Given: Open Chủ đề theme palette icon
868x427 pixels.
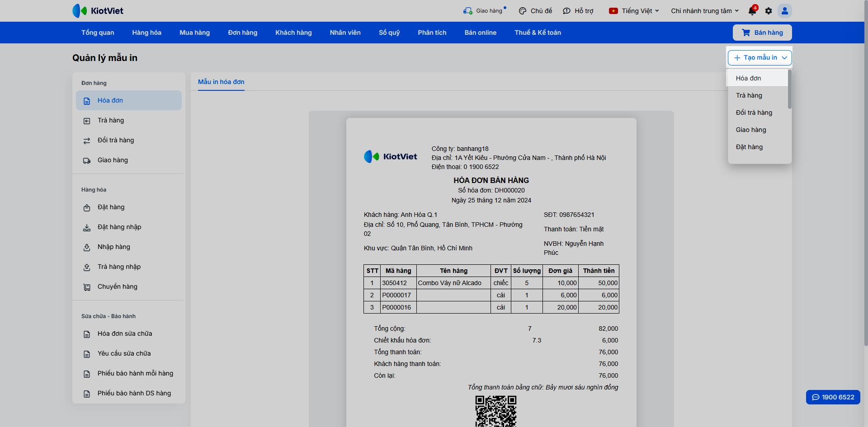Looking at the screenshot, I should [523, 11].
